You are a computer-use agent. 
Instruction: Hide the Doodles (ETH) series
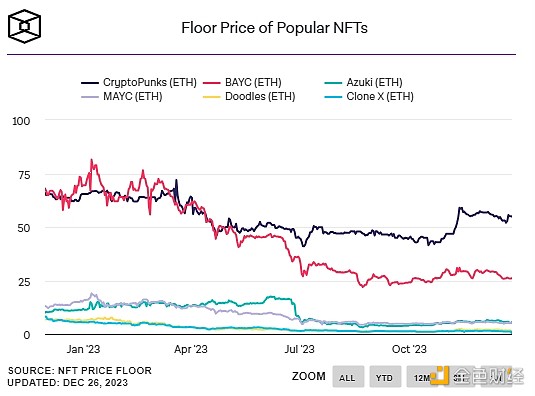(249, 97)
